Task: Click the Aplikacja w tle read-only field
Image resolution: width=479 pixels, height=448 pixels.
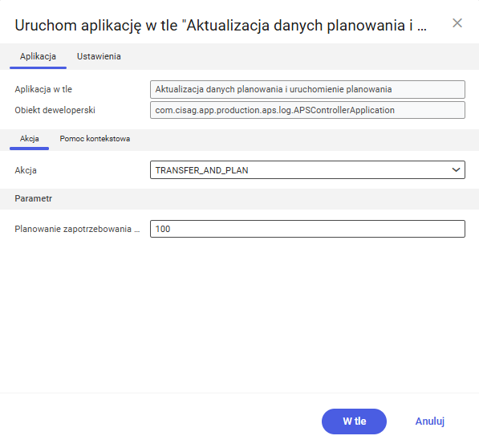Action: pos(307,89)
